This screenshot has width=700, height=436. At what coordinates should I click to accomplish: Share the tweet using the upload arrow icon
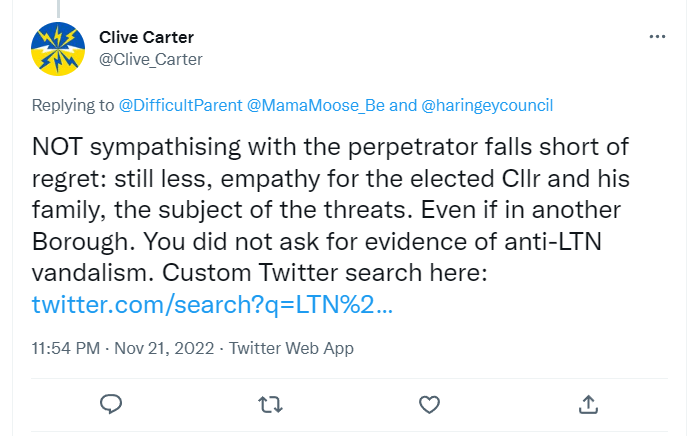(588, 404)
